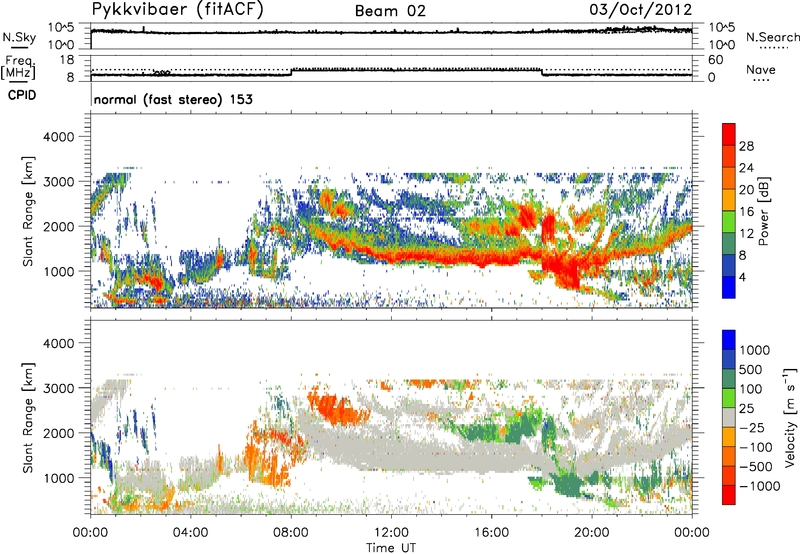Click the orange negative-velocity patch near 10:00

point(337,407)
